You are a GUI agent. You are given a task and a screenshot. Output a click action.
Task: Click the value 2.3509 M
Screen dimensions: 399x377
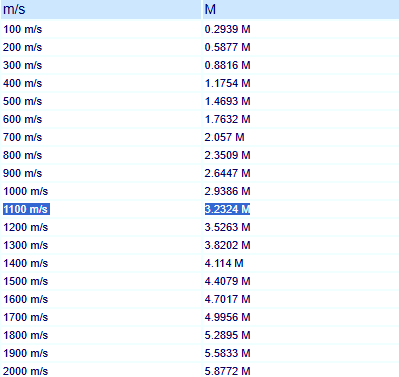click(227, 155)
